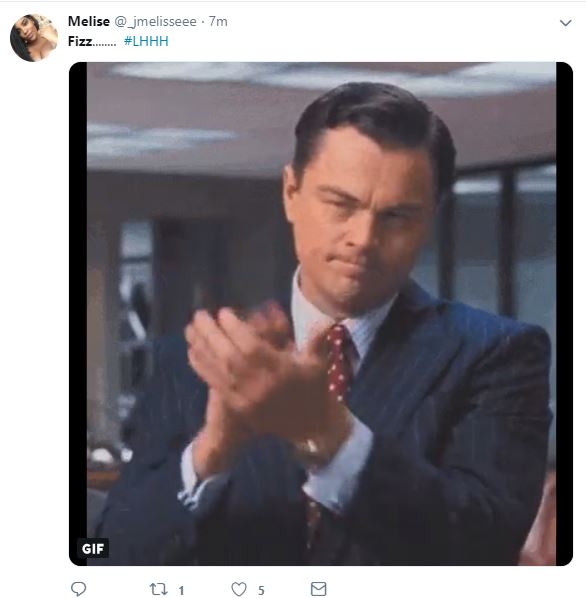Share tweet via the envelope message icon
Image resolution: width=586 pixels, height=598 pixels.
318,589
